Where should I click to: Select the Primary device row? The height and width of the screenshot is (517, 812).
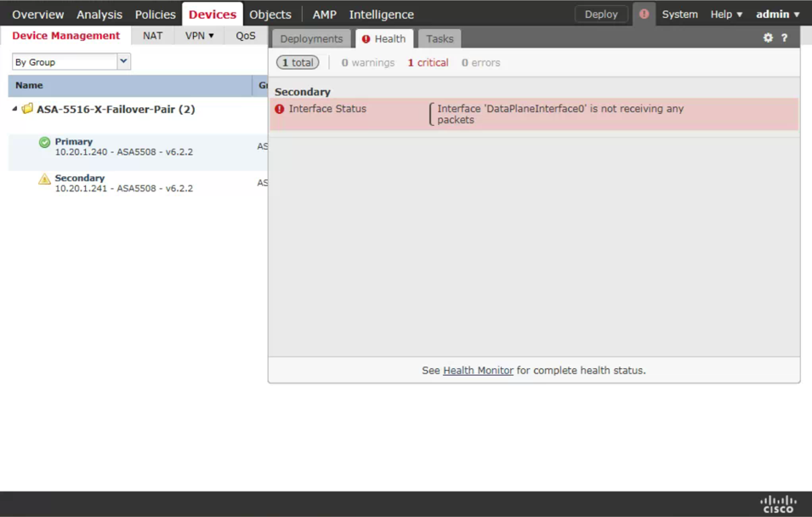tap(138, 152)
